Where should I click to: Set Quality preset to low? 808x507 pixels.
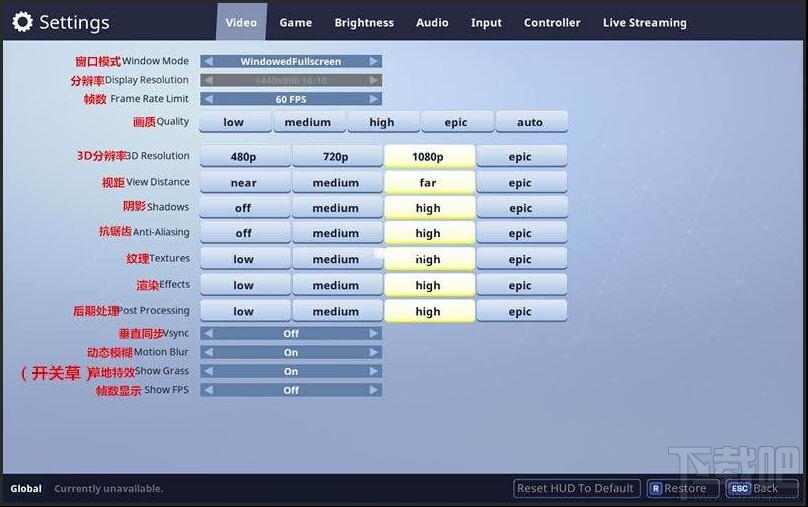pos(235,122)
